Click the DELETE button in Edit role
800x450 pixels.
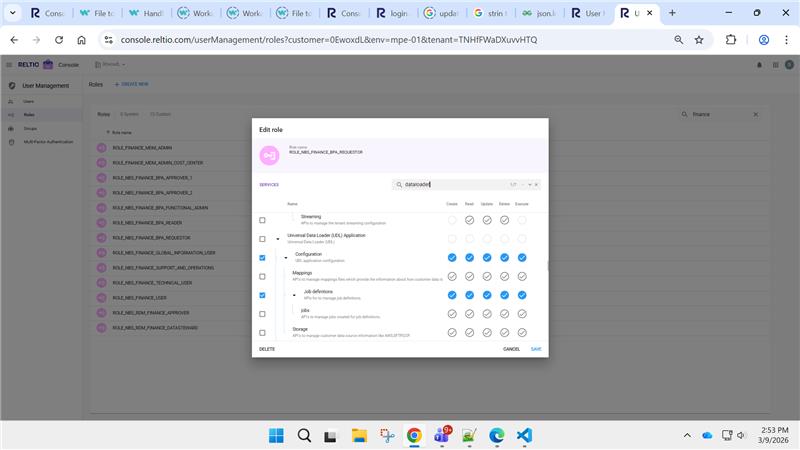point(267,349)
